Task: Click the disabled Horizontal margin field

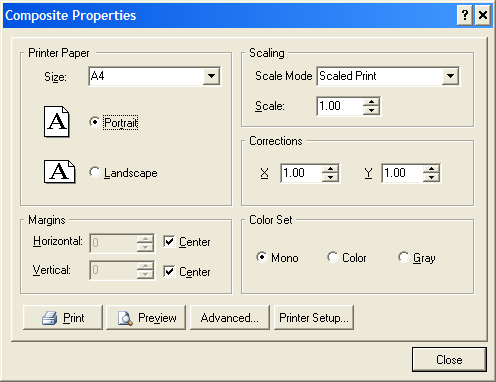Action: 113,243
